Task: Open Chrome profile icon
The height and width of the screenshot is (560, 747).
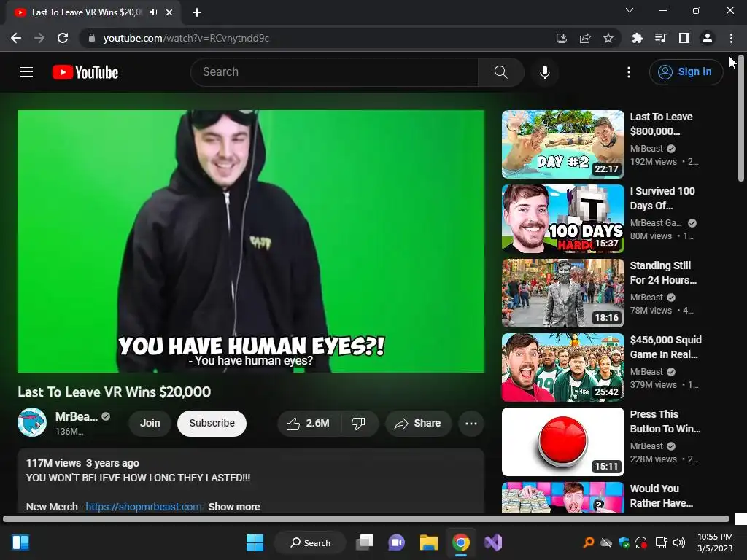Action: [707, 38]
